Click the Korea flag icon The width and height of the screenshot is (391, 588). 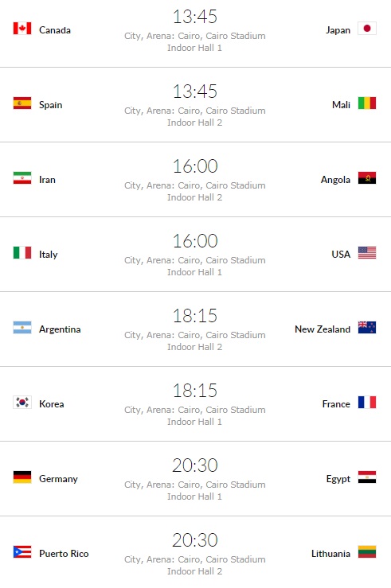tap(22, 403)
